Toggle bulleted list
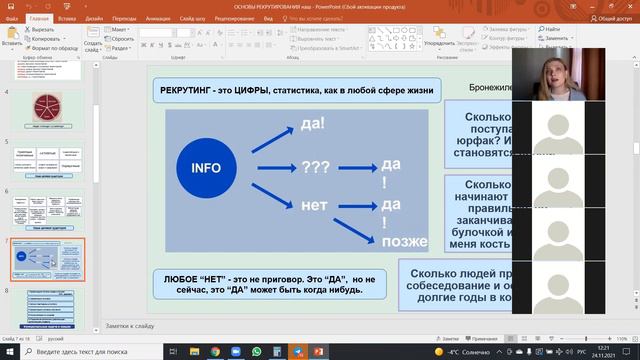Image resolution: width=640 pixels, height=360 pixels. click(x=232, y=33)
